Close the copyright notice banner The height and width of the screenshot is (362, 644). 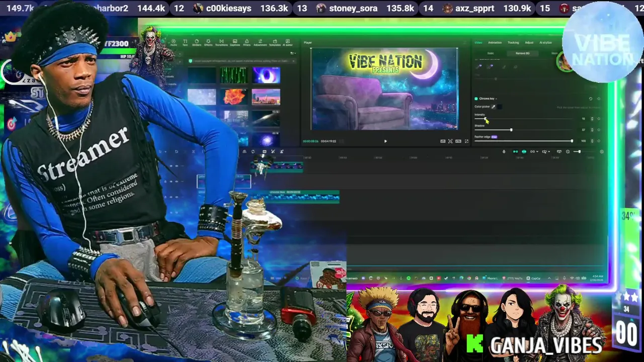[293, 61]
